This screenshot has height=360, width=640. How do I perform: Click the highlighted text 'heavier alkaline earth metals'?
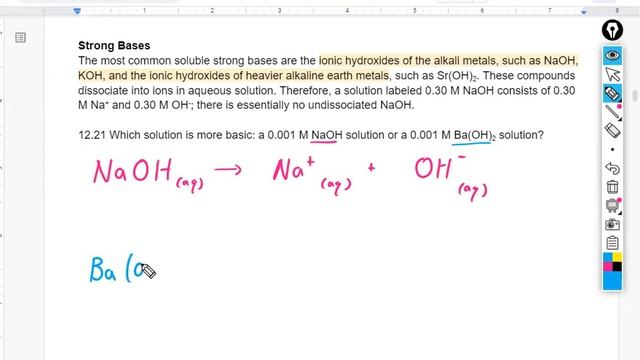click(x=317, y=76)
